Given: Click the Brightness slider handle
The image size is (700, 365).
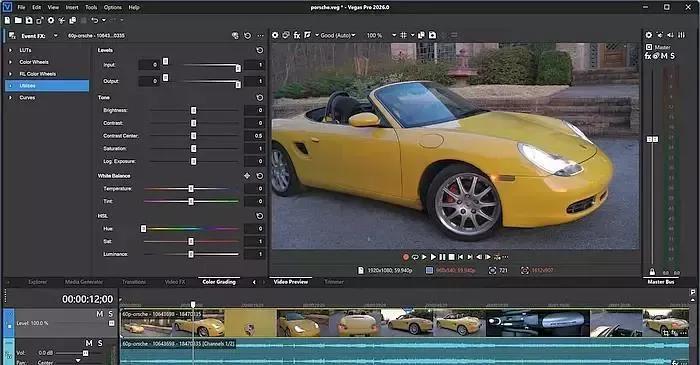Looking at the screenshot, I should tap(193, 110).
